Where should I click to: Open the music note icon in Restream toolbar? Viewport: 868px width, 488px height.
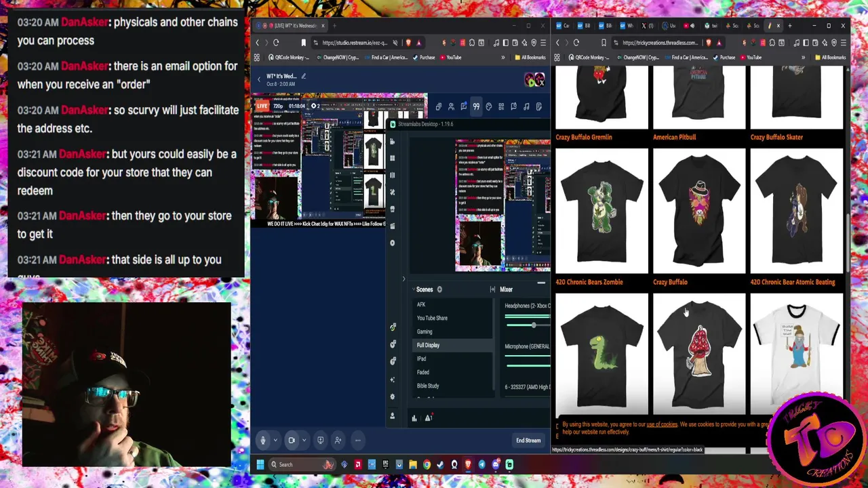526,106
